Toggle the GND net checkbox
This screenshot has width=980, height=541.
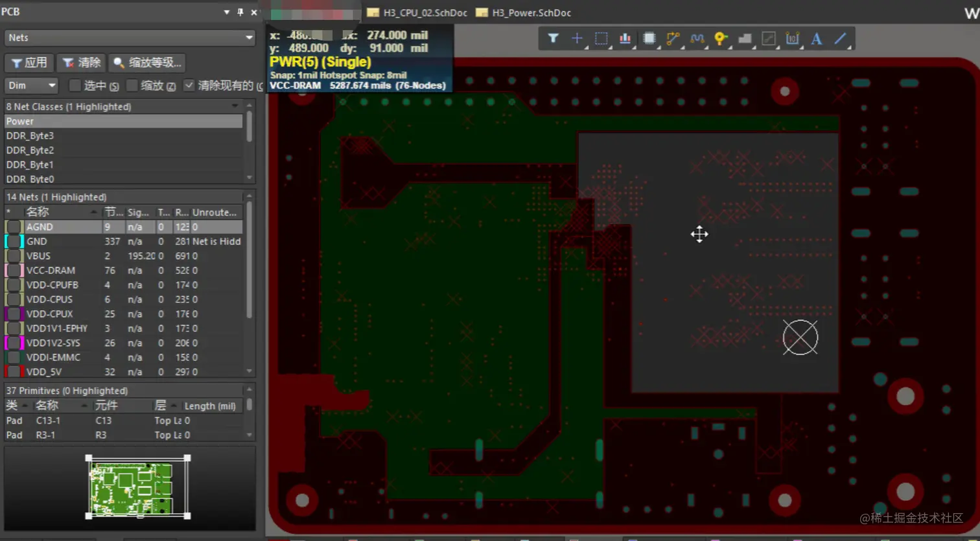coord(14,241)
